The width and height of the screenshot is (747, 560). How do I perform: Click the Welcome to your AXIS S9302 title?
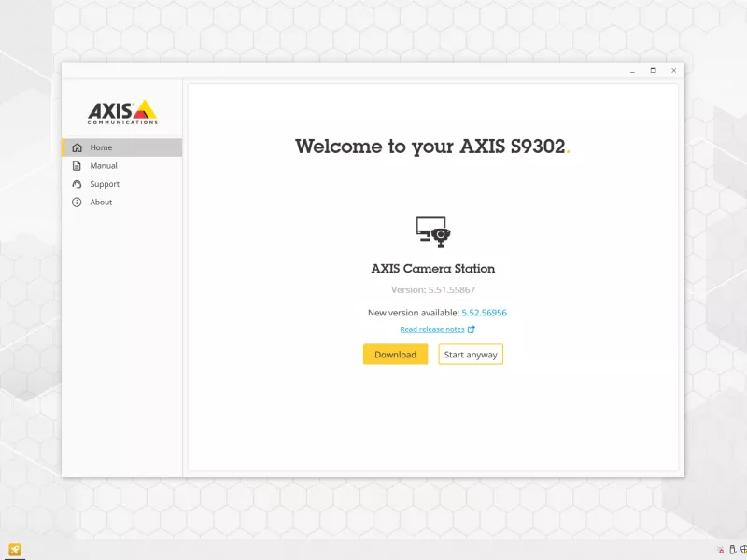click(432, 147)
